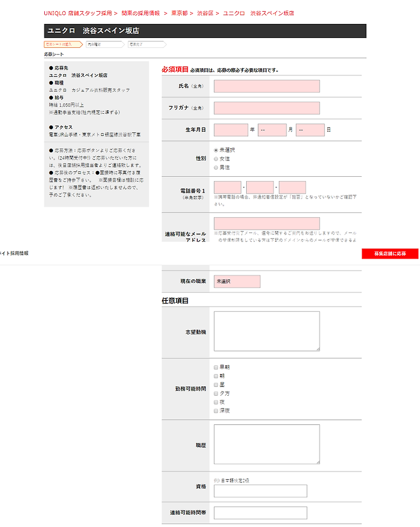Image resolution: width=420 pixels, height=527 pixels.
Task: Check the 夕方 availability checkbox
Action: click(216, 393)
